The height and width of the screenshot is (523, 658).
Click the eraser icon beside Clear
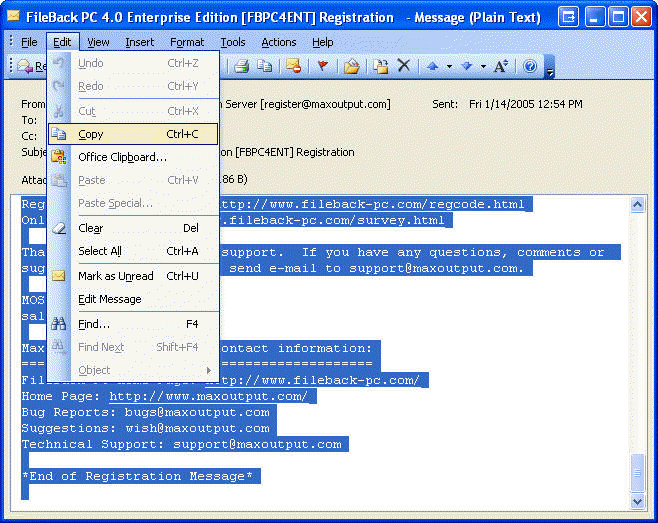(x=59, y=228)
